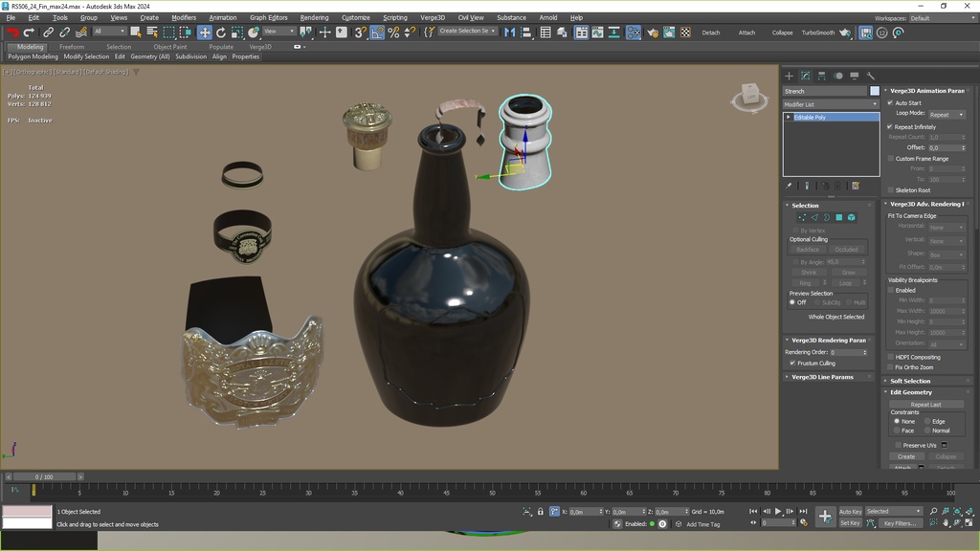Screen dimensions: 980x551
Task: Toggle Angle Snap in toolbar
Action: pyautogui.click(x=377, y=33)
